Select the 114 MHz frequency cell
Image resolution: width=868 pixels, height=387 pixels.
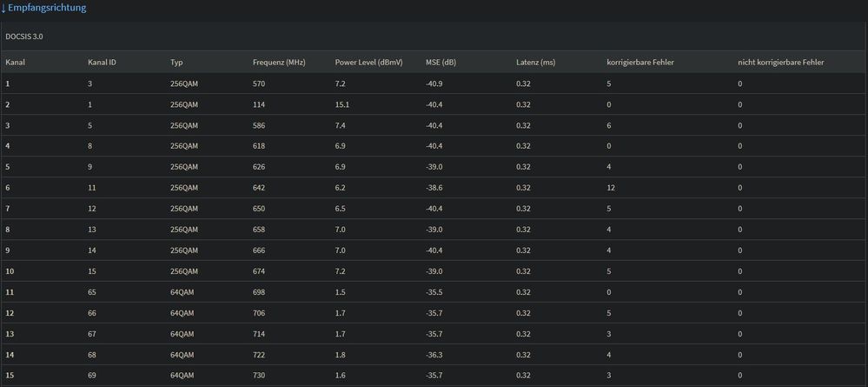258,104
